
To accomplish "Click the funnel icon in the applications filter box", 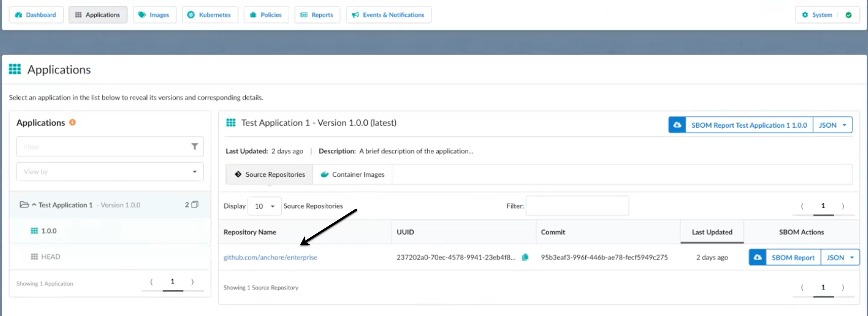I will (x=195, y=147).
